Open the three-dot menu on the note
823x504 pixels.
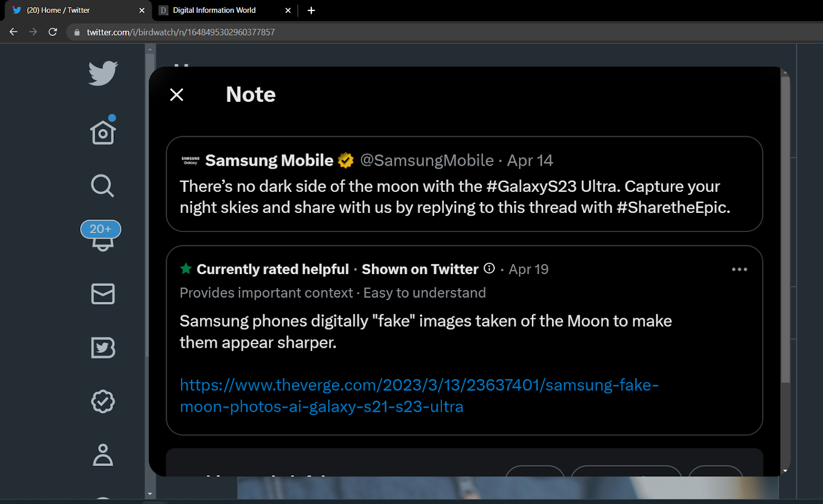click(x=739, y=269)
